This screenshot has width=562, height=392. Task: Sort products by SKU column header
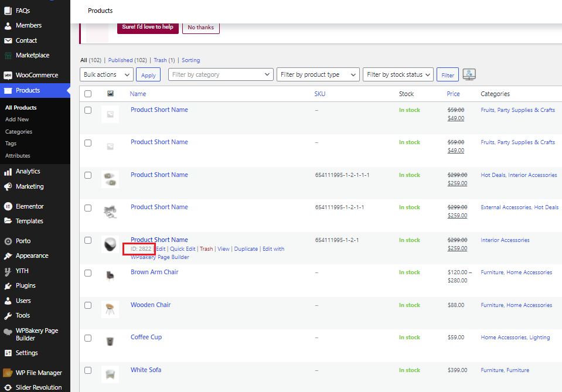click(x=320, y=94)
